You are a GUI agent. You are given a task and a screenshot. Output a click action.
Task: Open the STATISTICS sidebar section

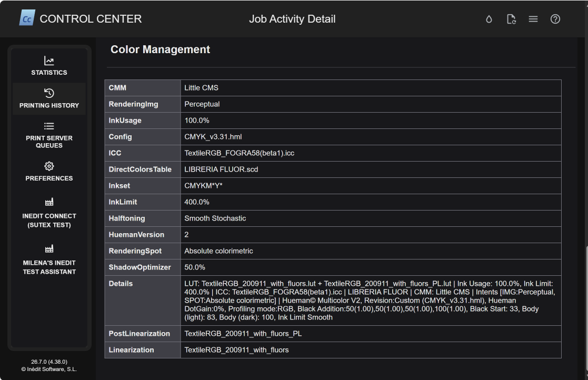tap(49, 66)
